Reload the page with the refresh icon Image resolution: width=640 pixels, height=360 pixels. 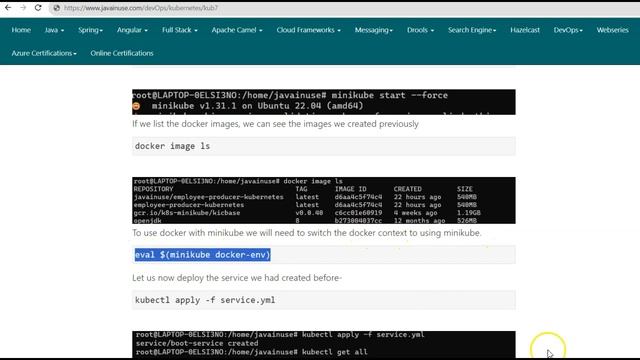click(38, 8)
